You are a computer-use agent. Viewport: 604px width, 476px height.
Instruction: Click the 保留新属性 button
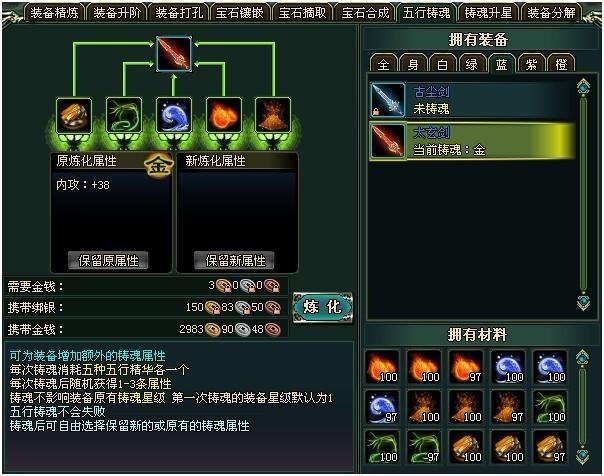point(235,260)
